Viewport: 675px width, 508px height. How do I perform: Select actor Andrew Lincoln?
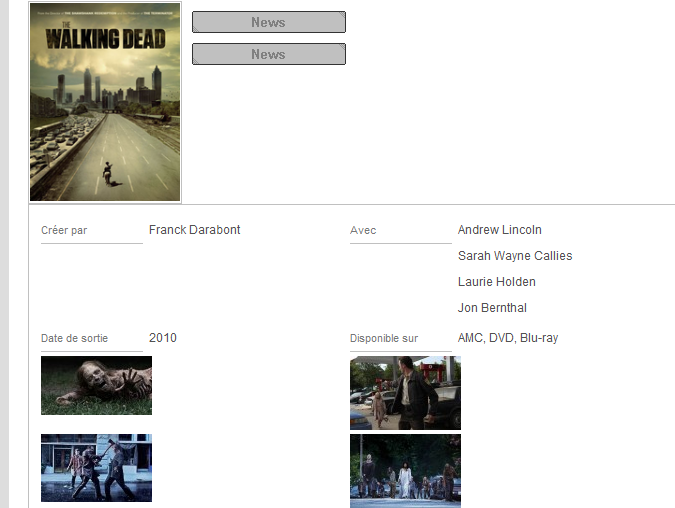pyautogui.click(x=500, y=230)
